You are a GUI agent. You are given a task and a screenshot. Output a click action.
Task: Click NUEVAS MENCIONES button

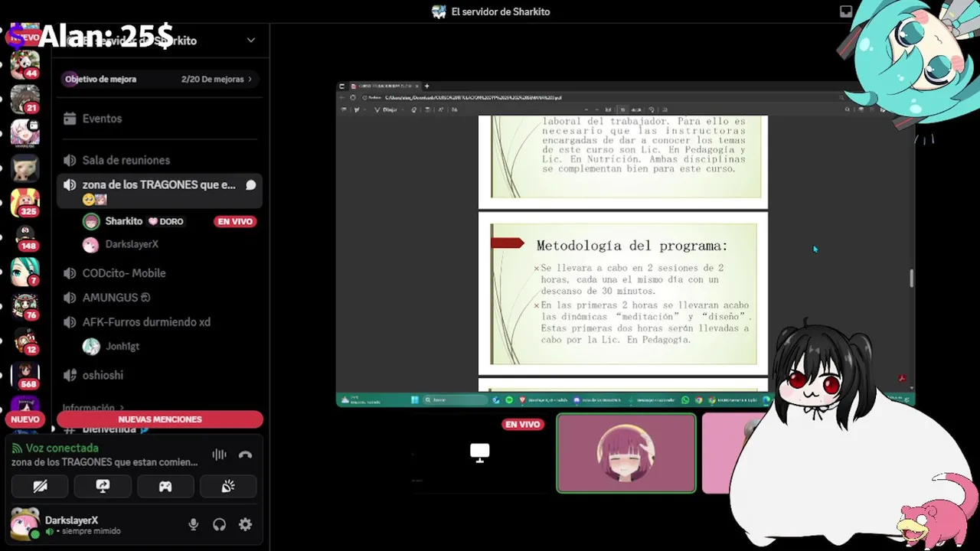point(160,419)
